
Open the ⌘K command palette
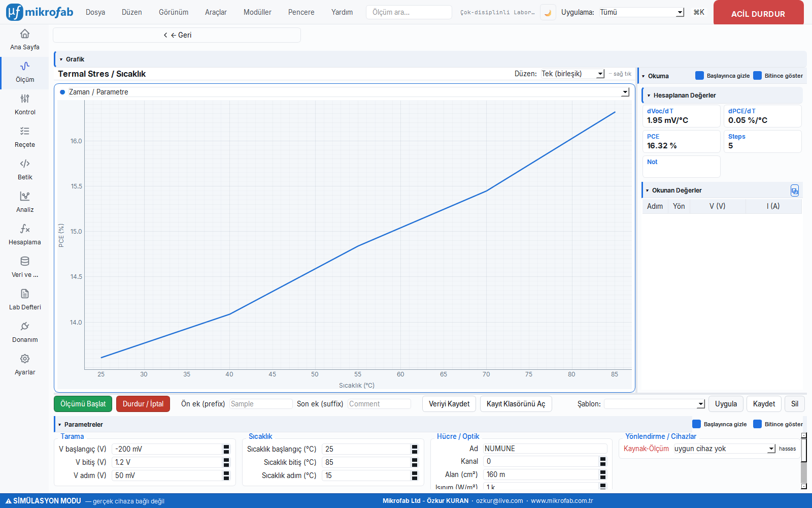699,12
